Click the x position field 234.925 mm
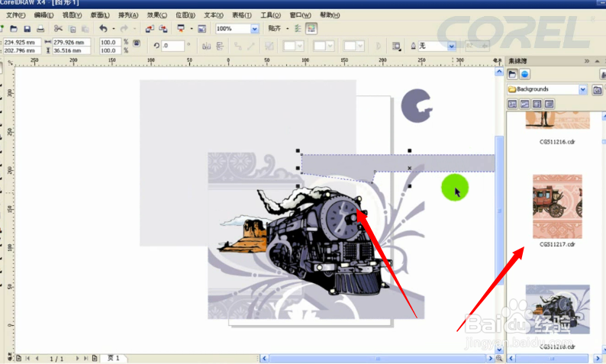606x364 pixels. pyautogui.click(x=21, y=42)
